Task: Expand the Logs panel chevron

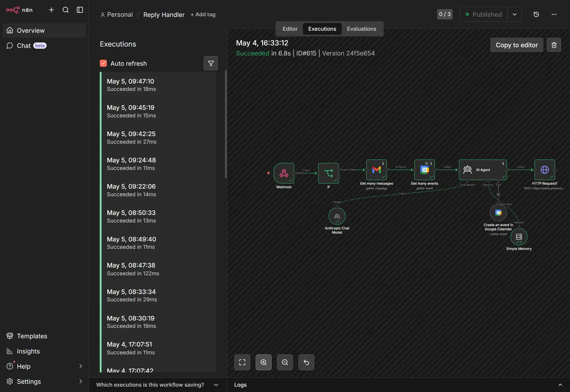Action: coord(560,385)
